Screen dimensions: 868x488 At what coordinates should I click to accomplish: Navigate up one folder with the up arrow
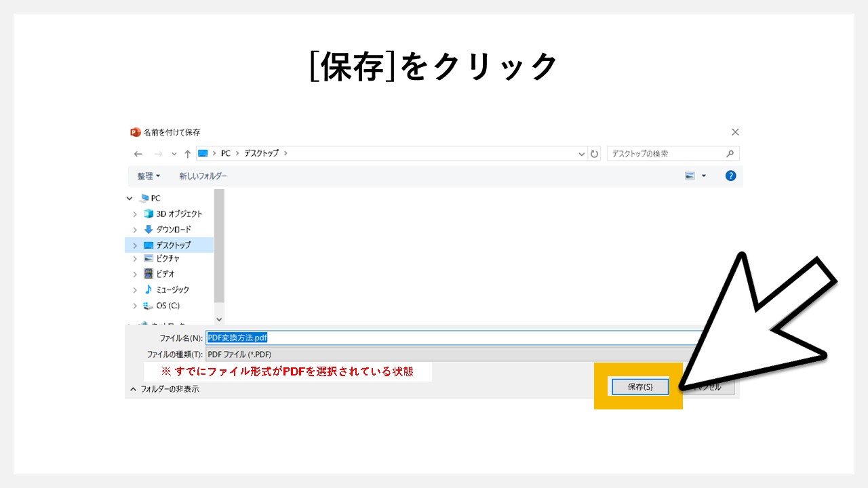click(x=188, y=153)
